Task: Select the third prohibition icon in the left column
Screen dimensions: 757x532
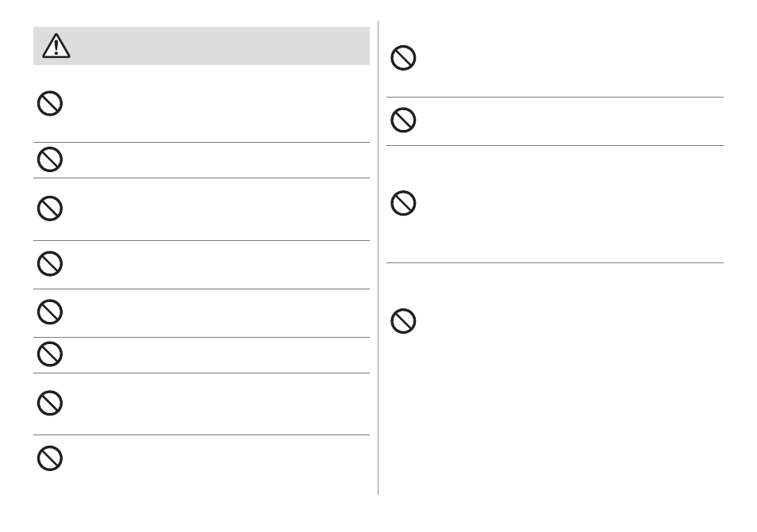Action: (x=50, y=209)
